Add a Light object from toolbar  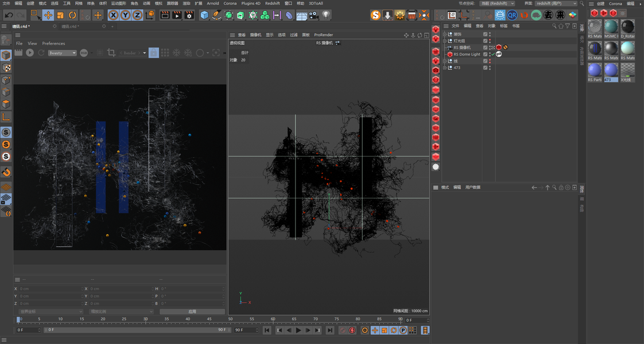point(326,15)
